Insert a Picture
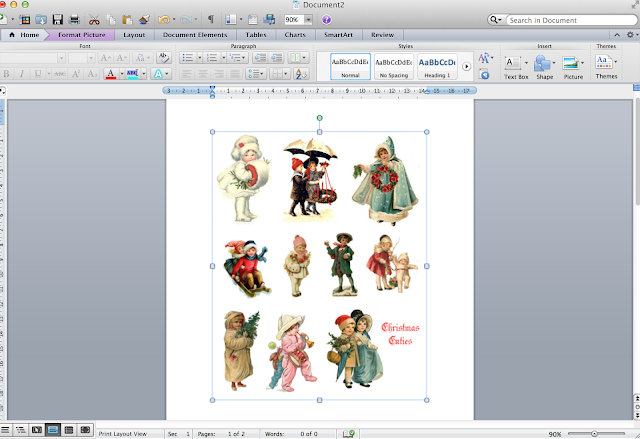Screen dimensions: 640x439 (x=573, y=67)
